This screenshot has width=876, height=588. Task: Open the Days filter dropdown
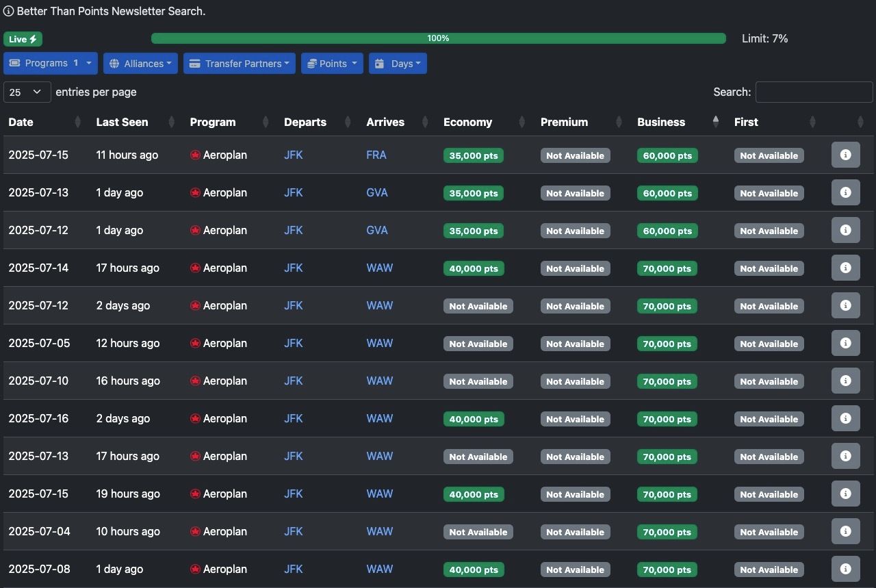(398, 64)
